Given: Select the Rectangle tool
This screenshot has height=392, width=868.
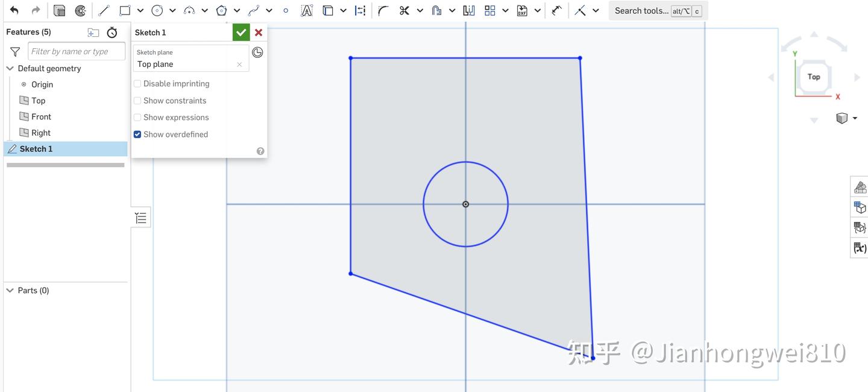Looking at the screenshot, I should (x=124, y=10).
